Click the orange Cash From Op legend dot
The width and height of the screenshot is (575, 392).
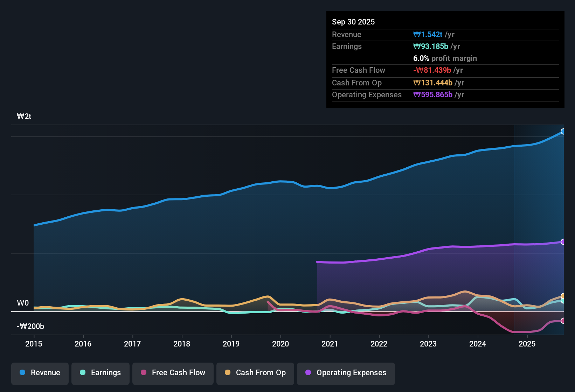coord(228,373)
